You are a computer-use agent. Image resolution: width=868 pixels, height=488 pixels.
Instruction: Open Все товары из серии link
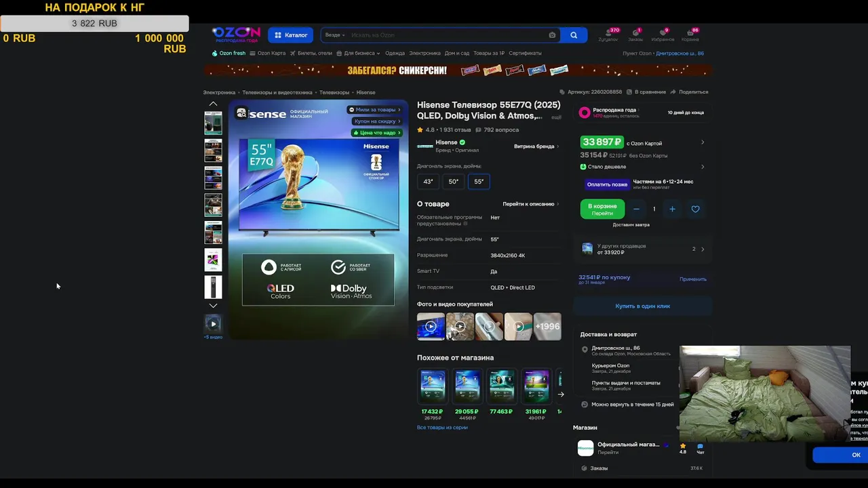tap(442, 428)
